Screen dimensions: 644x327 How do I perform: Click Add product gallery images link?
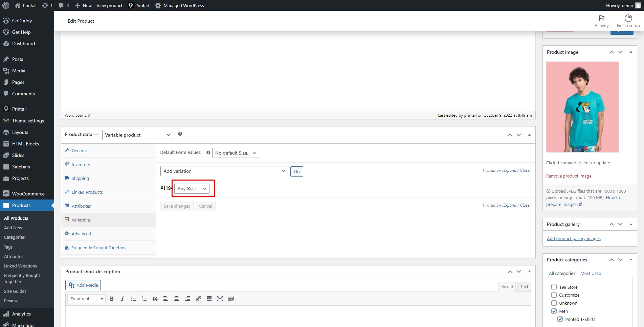[574, 238]
